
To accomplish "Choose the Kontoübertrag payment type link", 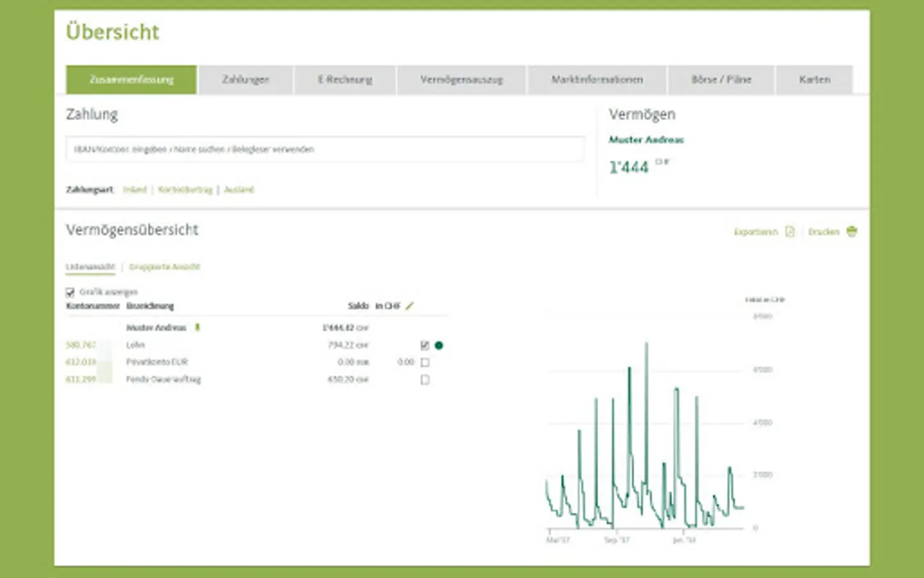I will click(185, 189).
